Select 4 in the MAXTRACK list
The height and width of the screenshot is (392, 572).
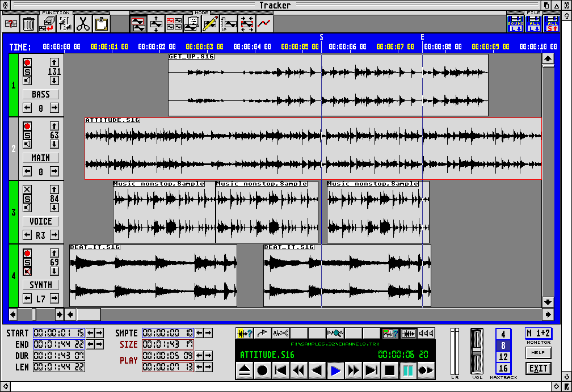coord(503,335)
